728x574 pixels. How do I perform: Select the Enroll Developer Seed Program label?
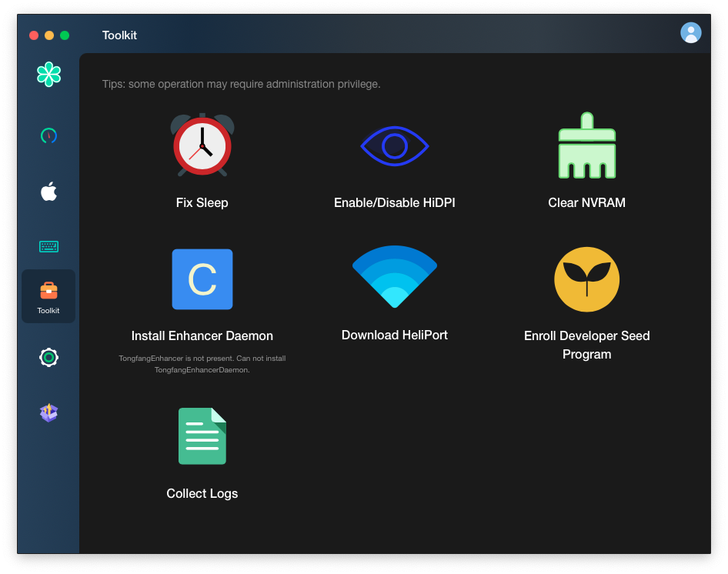[x=587, y=345]
